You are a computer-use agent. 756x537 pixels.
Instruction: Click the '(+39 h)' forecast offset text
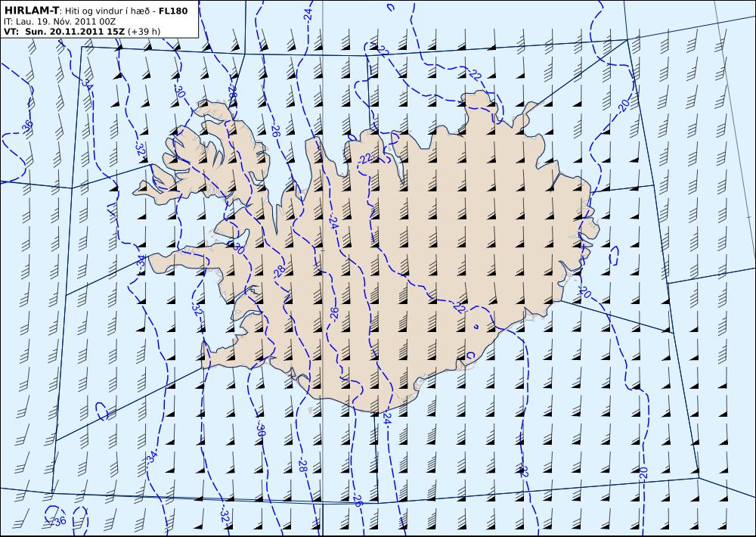click(x=144, y=32)
